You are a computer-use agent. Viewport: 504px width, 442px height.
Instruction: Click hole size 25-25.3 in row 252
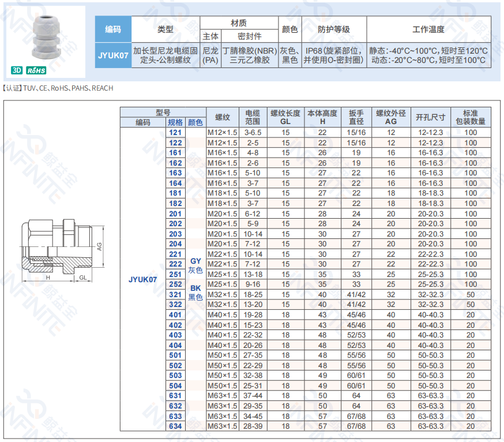431,284
